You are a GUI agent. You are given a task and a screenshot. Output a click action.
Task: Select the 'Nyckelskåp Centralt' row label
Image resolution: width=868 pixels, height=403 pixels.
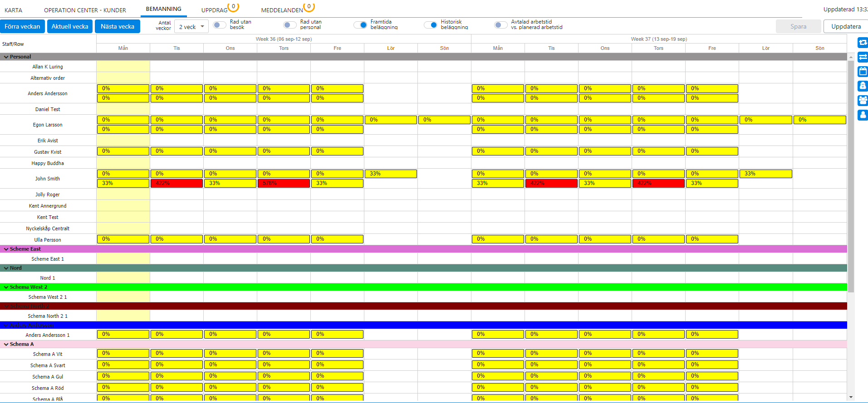(48, 228)
